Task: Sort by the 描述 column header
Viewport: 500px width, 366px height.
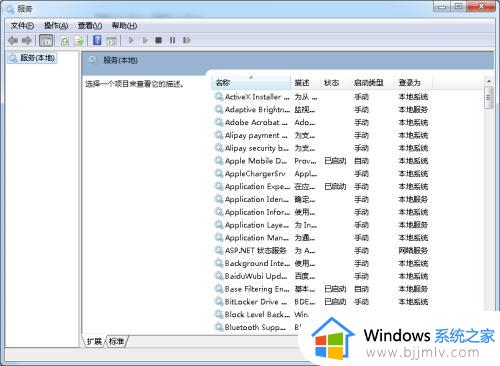Action: [x=305, y=82]
